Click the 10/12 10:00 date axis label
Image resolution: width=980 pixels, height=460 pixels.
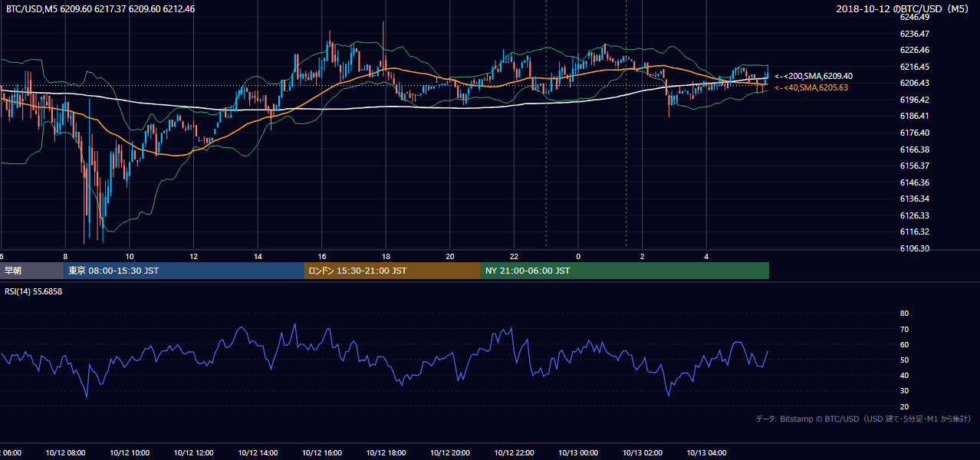pyautogui.click(x=130, y=452)
